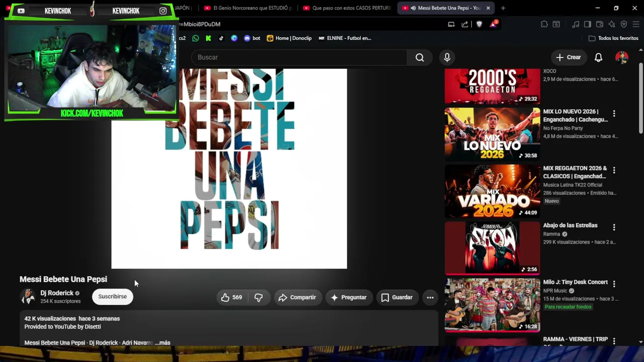644x362 pixels.
Task: Open the Crear menu
Action: point(569,57)
